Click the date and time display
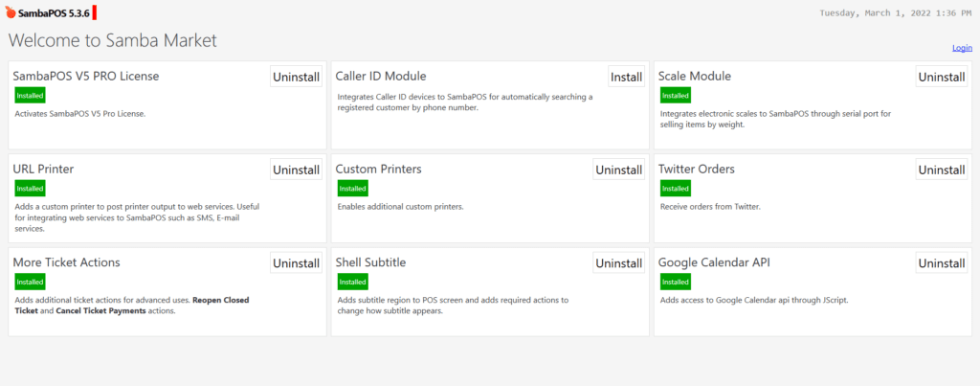 [x=897, y=13]
